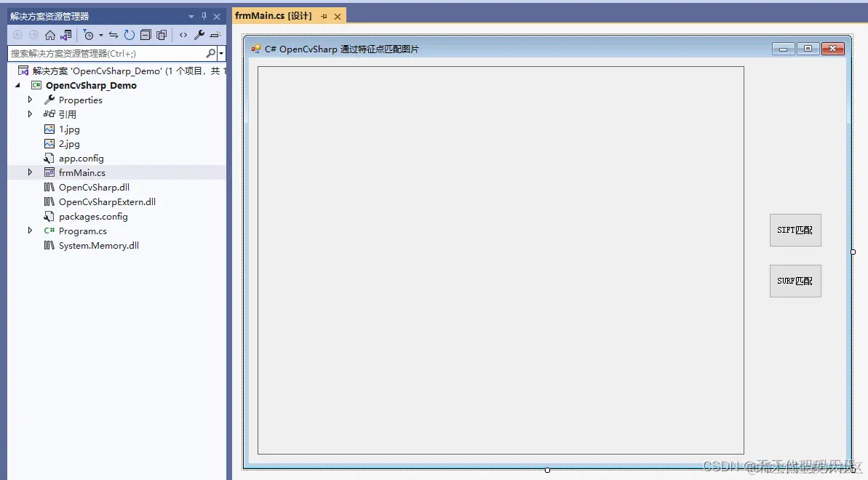Expand the 引用 references node
The image size is (868, 480).
30,114
